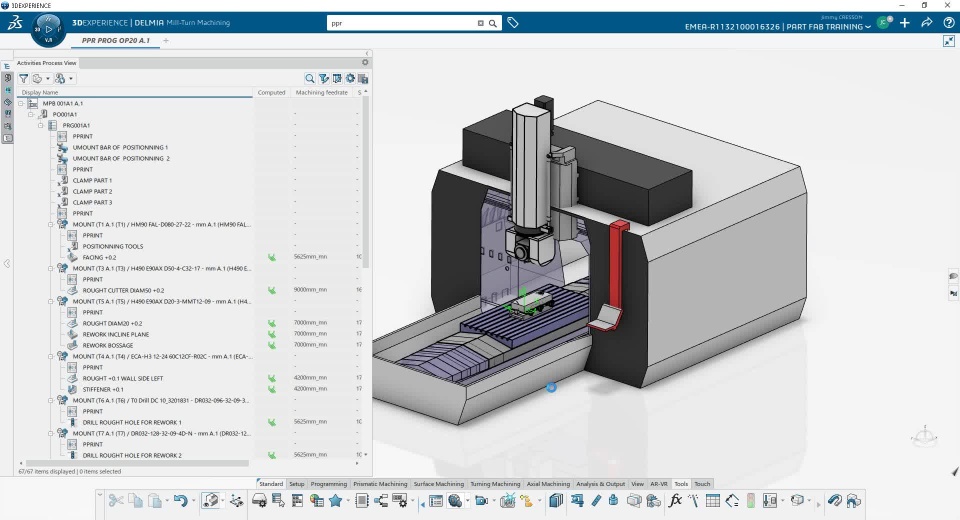This screenshot has height=520, width=960.
Task: Click the tree structure icon in bottom toolbar
Action: [381, 500]
